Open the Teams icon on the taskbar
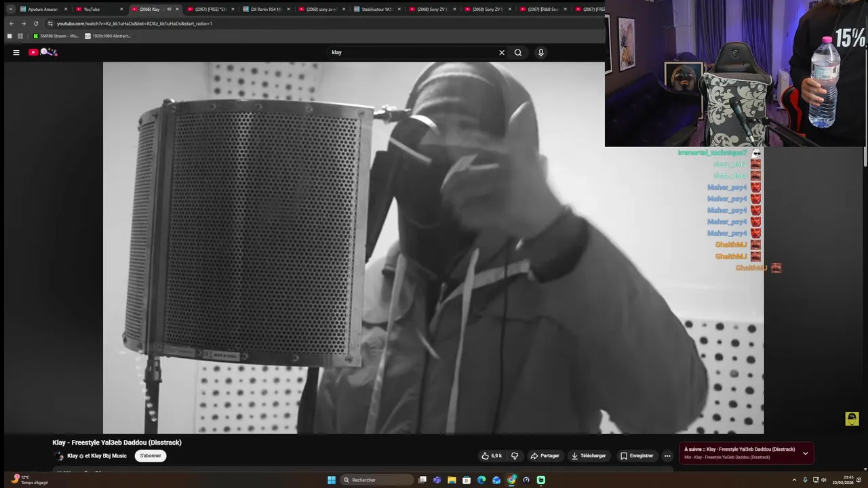Viewport: 868px width, 488px height. tap(437, 480)
